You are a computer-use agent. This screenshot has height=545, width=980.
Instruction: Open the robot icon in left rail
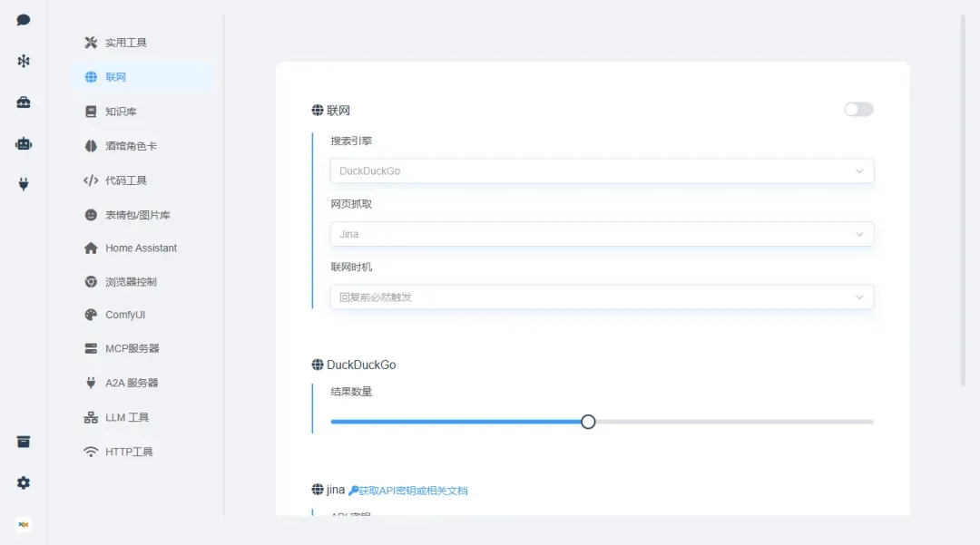[24, 143]
